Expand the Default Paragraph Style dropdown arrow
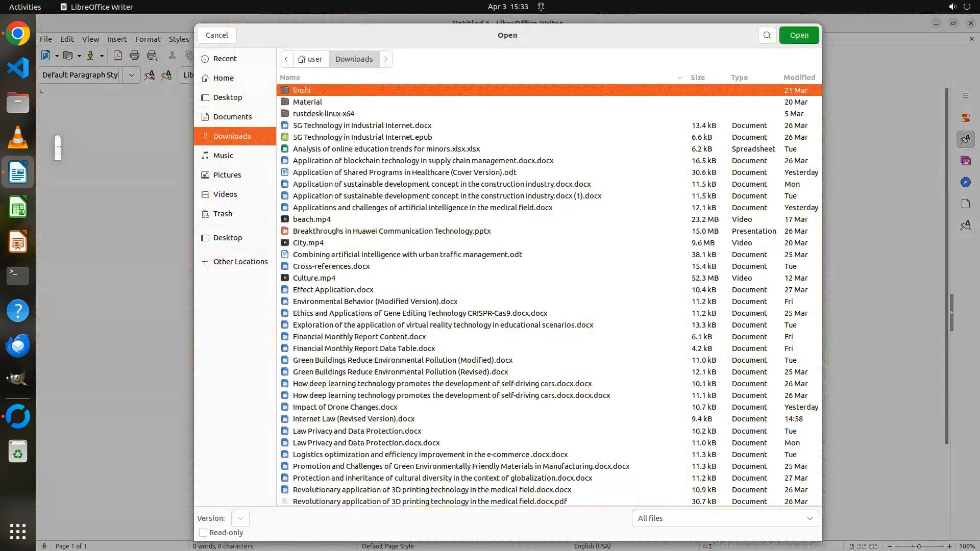Viewport: 980px width, 551px height. point(131,75)
